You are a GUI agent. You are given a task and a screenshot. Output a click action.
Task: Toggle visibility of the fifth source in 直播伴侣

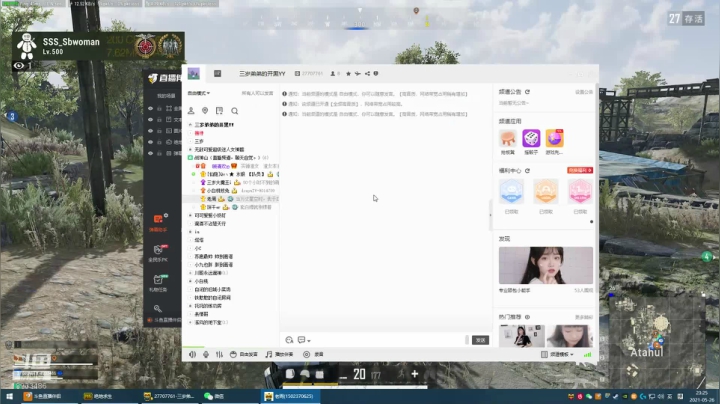point(150,153)
